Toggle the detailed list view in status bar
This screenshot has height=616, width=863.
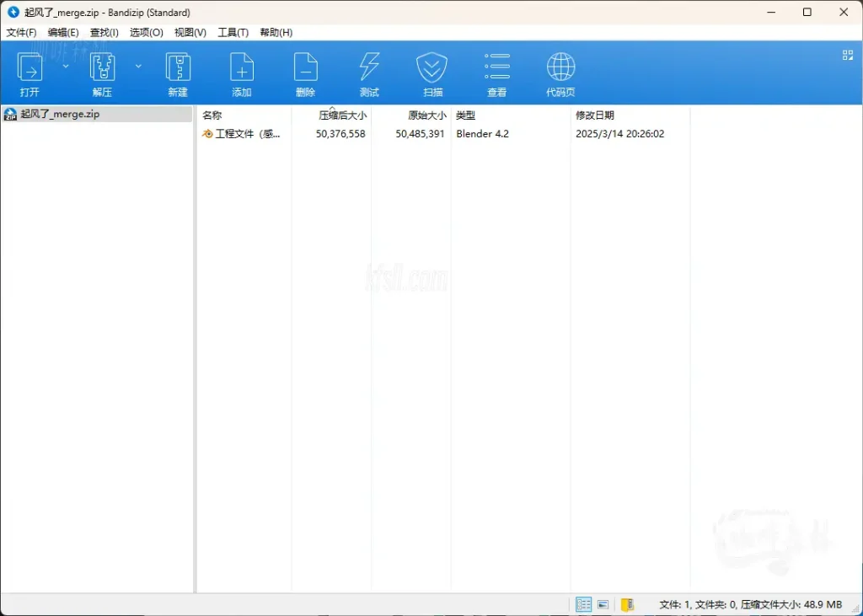(x=583, y=604)
